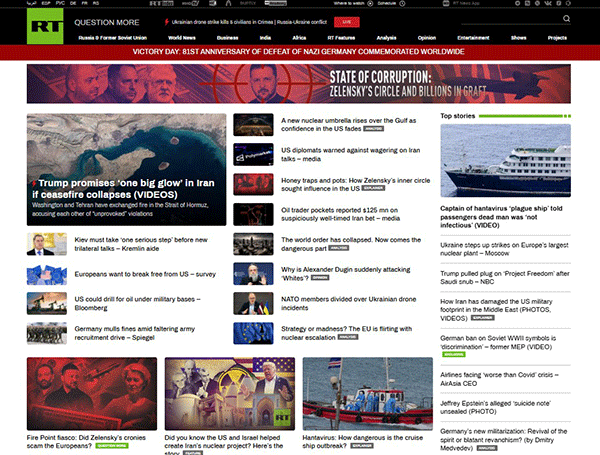Open Strategy or madness EU nuclear article
Viewport: 600px width, 455px height.
pyautogui.click(x=346, y=333)
